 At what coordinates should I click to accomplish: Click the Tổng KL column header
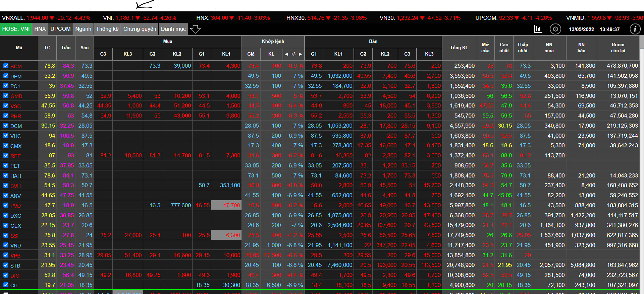tap(459, 48)
